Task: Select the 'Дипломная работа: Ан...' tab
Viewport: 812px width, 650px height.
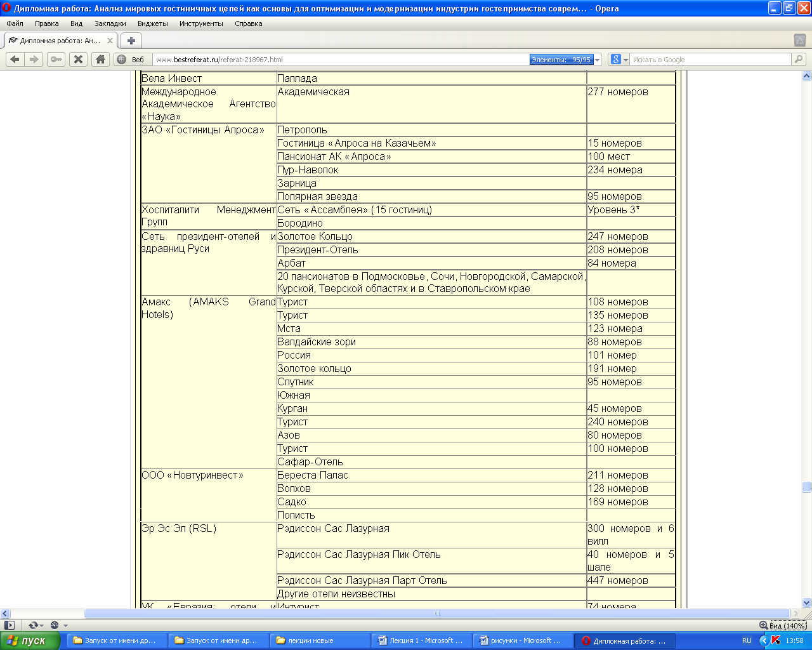Action: [61, 41]
